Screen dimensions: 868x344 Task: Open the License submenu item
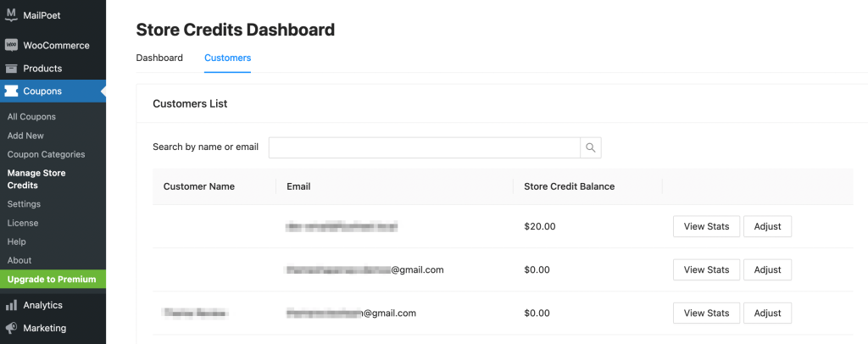[23, 223]
